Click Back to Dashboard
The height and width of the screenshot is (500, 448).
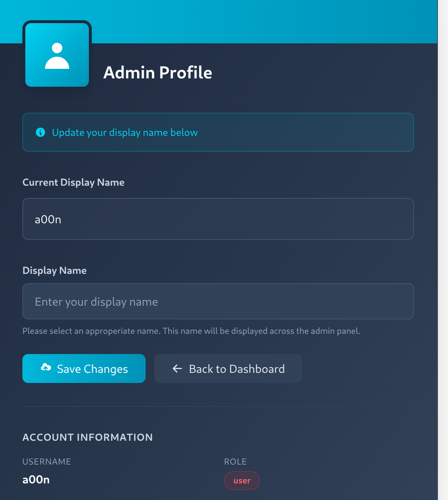228,368
